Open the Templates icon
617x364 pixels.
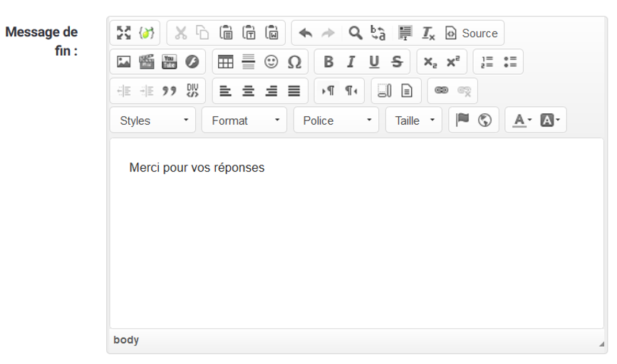pos(407,91)
